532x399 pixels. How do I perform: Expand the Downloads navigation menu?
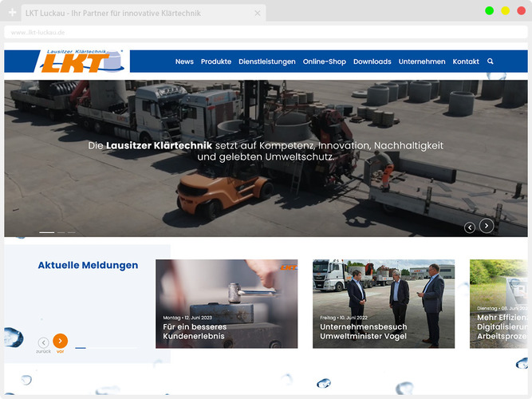point(372,61)
